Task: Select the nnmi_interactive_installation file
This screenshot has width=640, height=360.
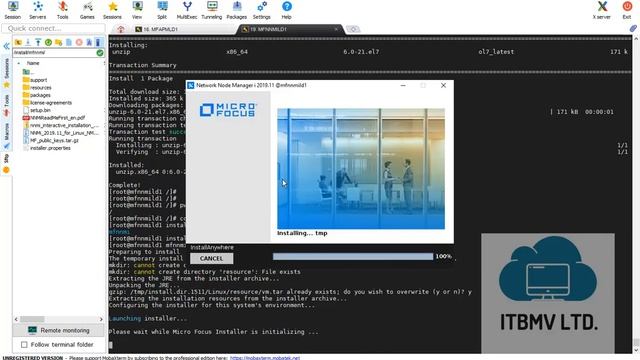Action: click(61, 125)
